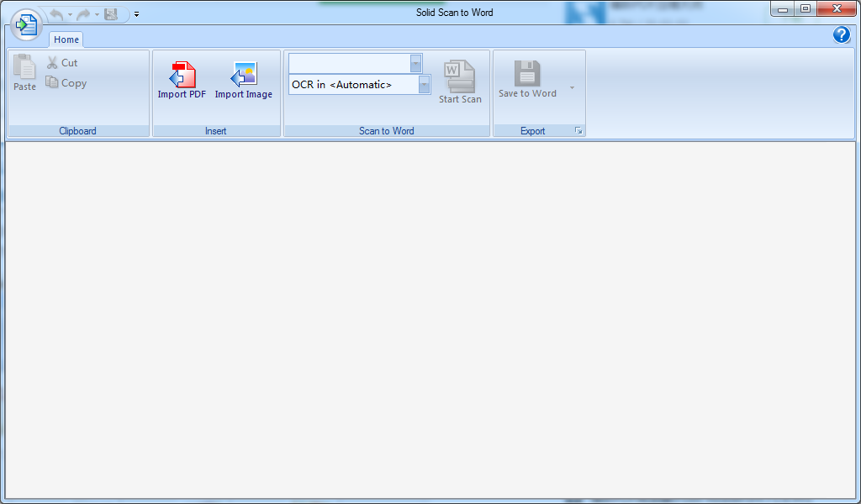The height and width of the screenshot is (504, 861).
Task: Maximize the Solid Scan to Word window
Action: [806, 8]
